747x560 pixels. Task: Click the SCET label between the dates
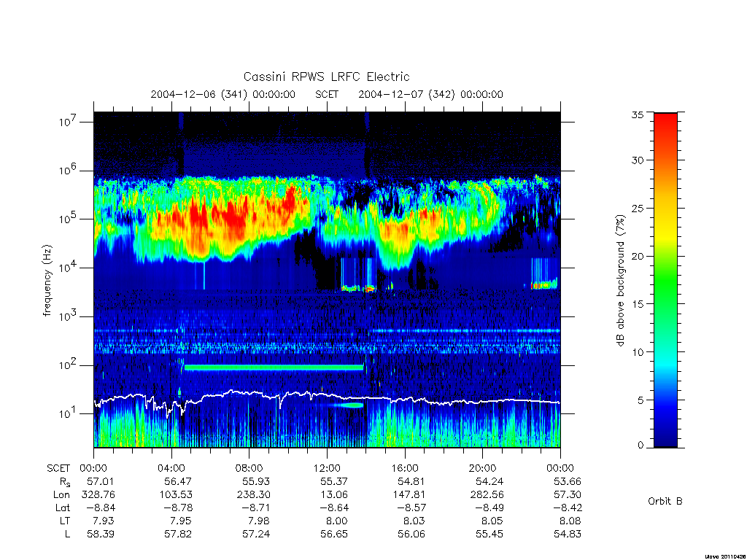point(327,94)
